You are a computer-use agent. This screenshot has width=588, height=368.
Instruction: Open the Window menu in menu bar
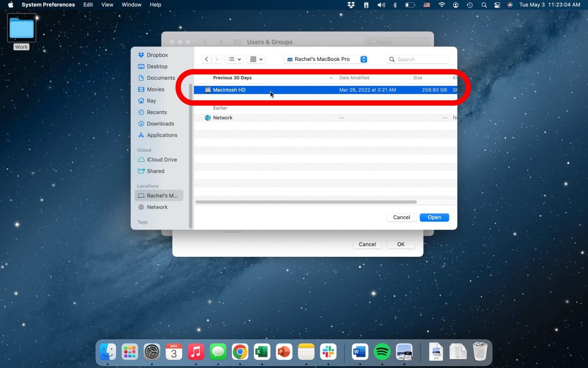(131, 5)
